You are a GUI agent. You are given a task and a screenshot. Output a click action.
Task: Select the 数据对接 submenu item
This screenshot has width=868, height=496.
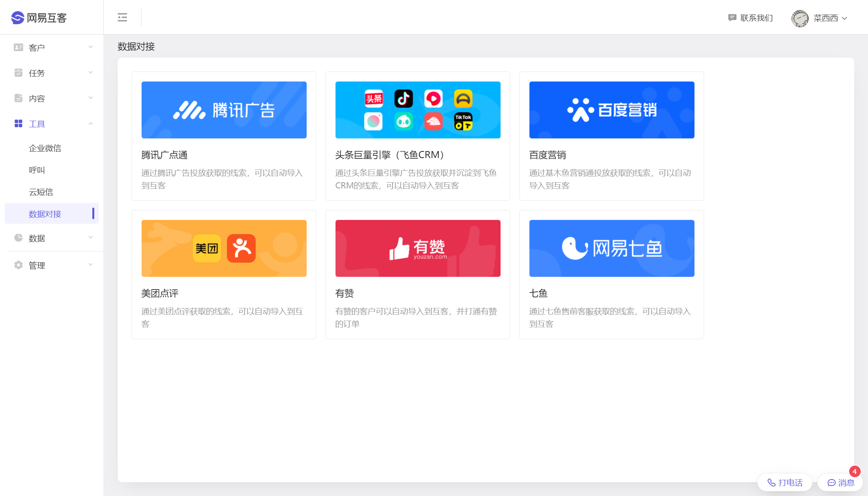[52, 213]
